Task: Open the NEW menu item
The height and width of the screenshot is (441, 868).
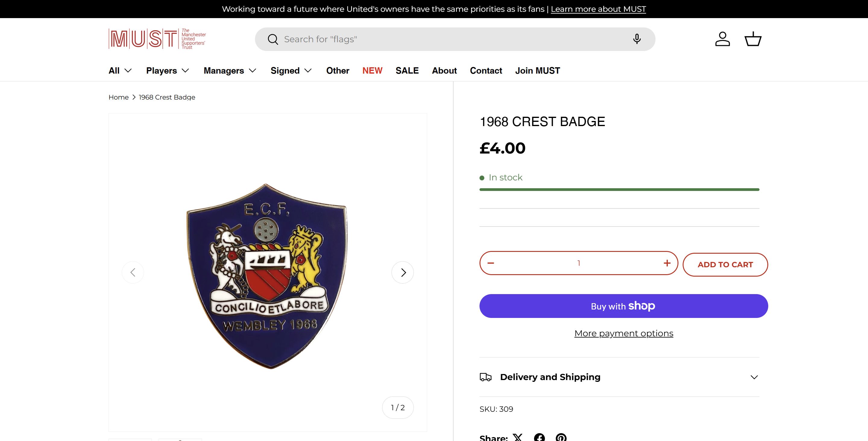Action: tap(372, 71)
